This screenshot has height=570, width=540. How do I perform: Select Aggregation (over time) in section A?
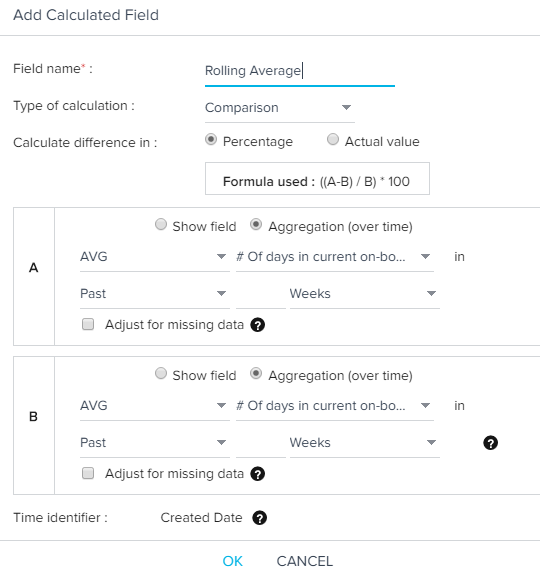coord(256,224)
